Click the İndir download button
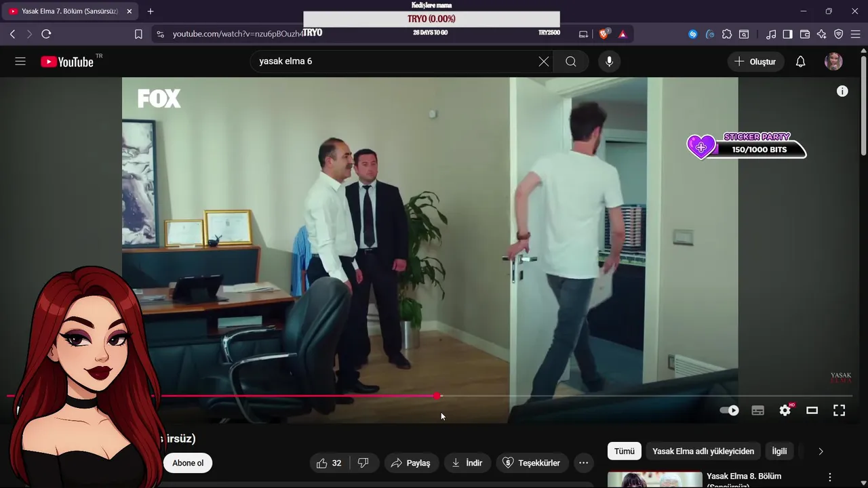 pos(467,463)
